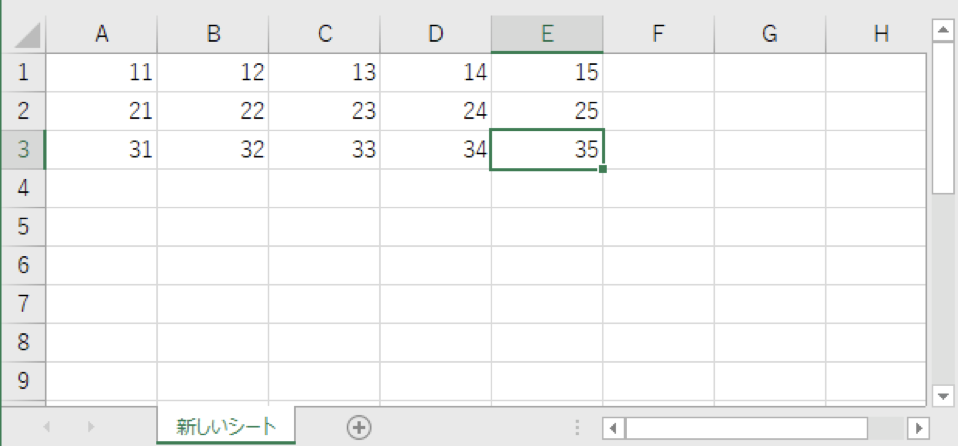Viewport: 958px width, 446px height.
Task: Select column G header
Action: pyautogui.click(x=770, y=35)
